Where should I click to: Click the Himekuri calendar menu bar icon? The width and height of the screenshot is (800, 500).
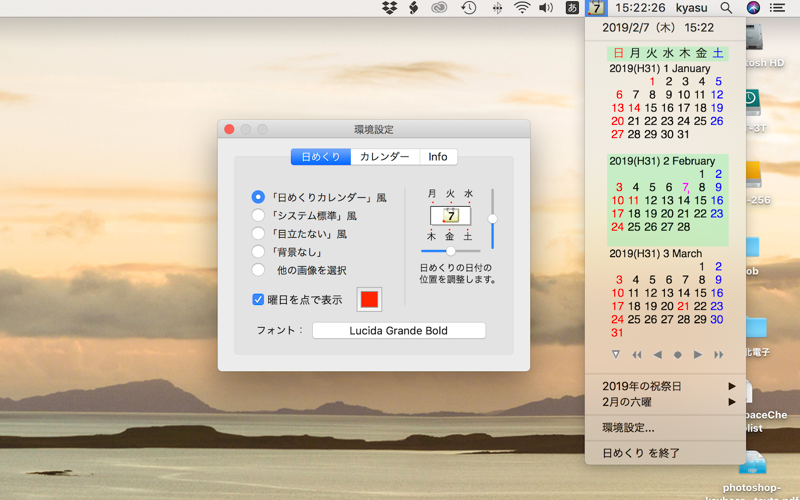click(x=596, y=8)
